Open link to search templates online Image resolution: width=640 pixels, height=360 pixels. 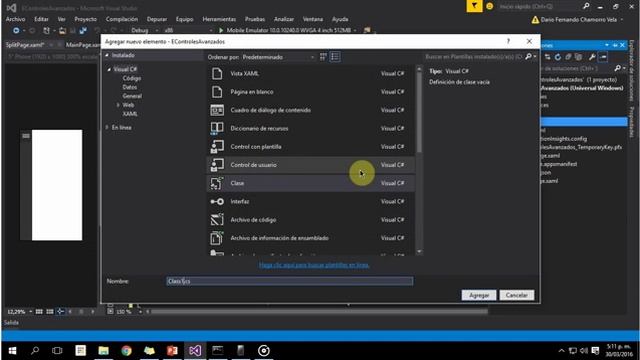[314, 265]
